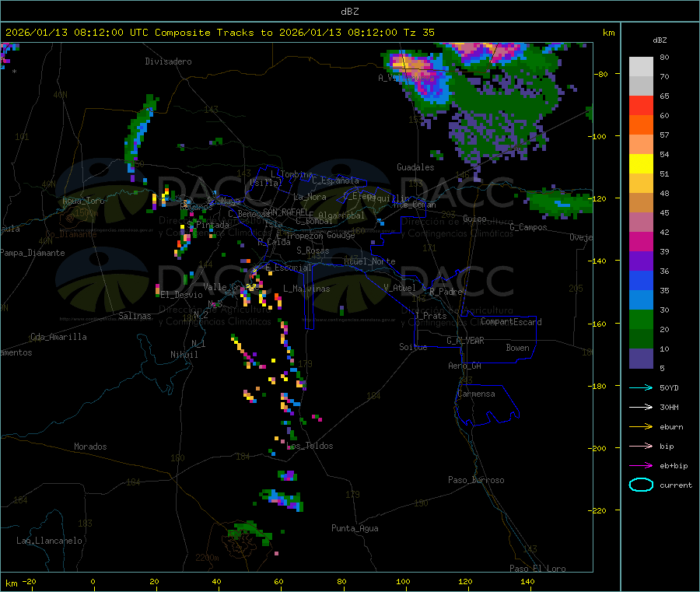Screen dimensions: 700x592
Task: Click the 'E_Escorial' map label
Action: (x=289, y=268)
